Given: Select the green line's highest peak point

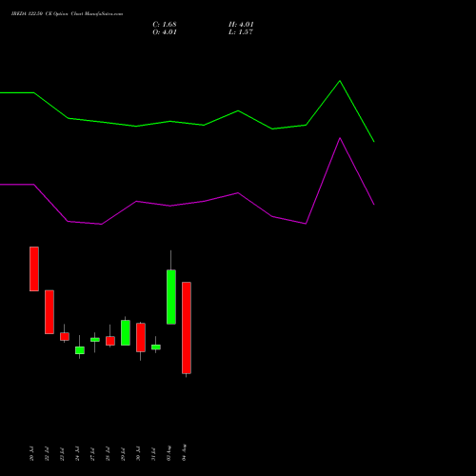Looking at the screenshot, I should tap(340, 81).
